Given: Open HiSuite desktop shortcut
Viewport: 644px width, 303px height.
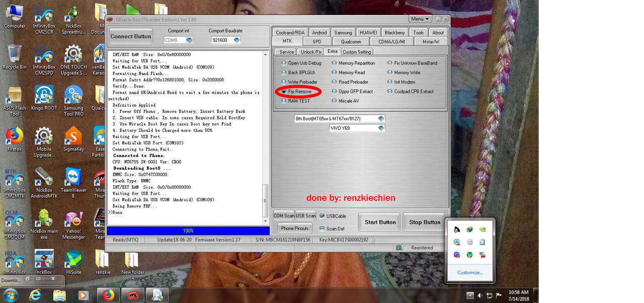Looking at the screenshot, I should [74, 263].
